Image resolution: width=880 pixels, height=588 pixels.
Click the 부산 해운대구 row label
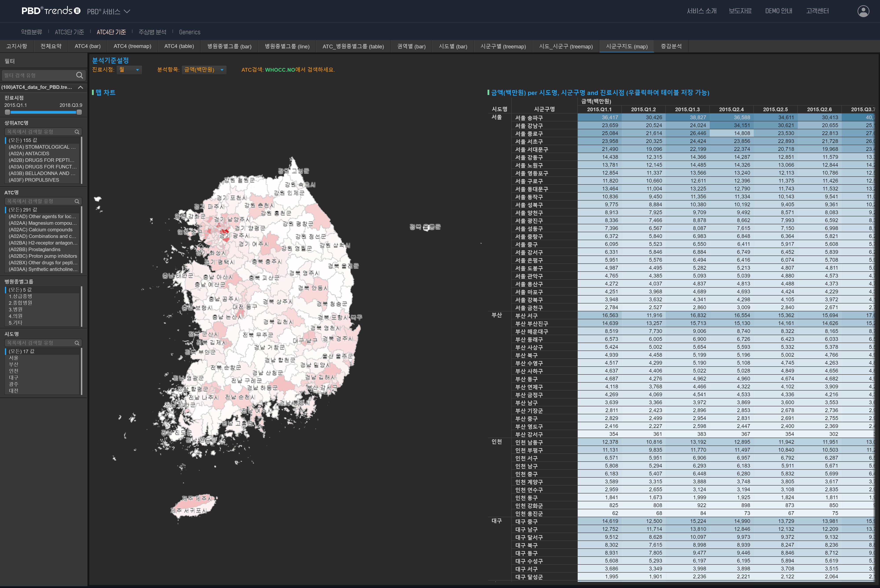click(x=531, y=332)
